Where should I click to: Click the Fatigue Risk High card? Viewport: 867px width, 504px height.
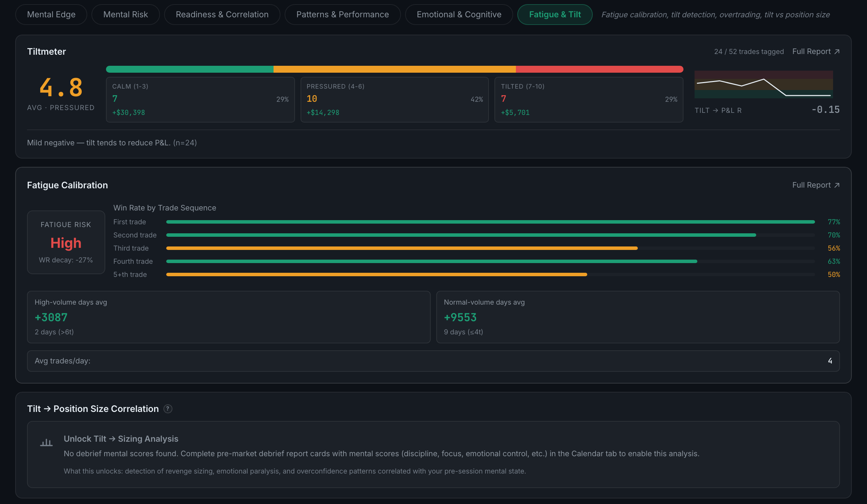66,242
